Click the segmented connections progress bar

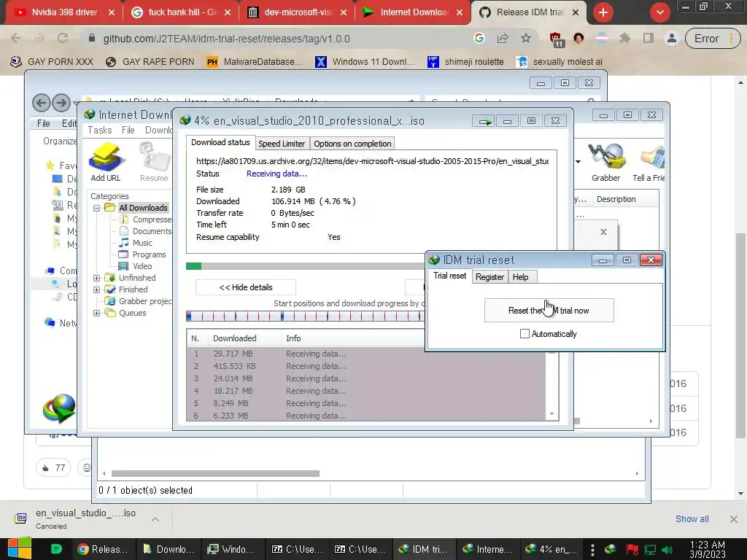tap(305, 316)
